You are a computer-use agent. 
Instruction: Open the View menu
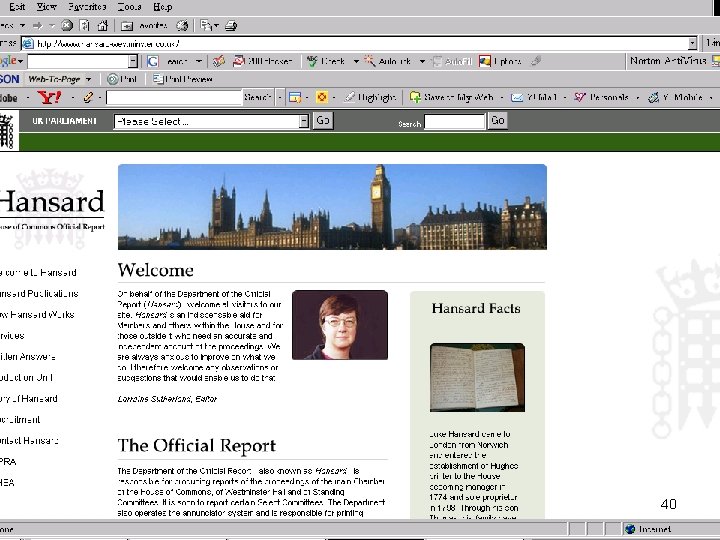(46, 6)
